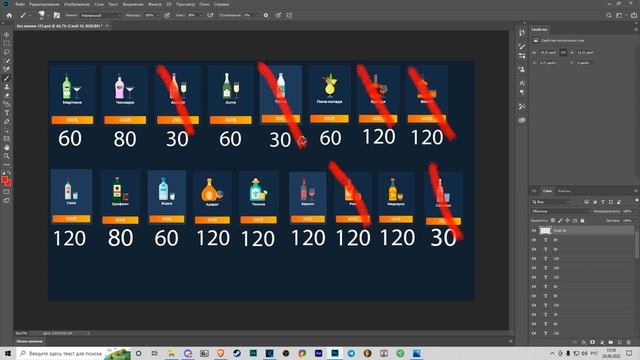Toggle airbrush build-up mode
The width and height of the screenshot is (640, 360).
pyautogui.click(x=210, y=15)
